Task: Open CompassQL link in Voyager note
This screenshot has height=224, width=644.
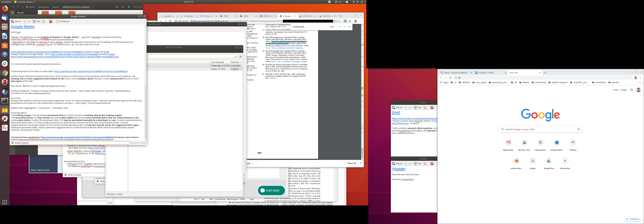Action: point(407,179)
